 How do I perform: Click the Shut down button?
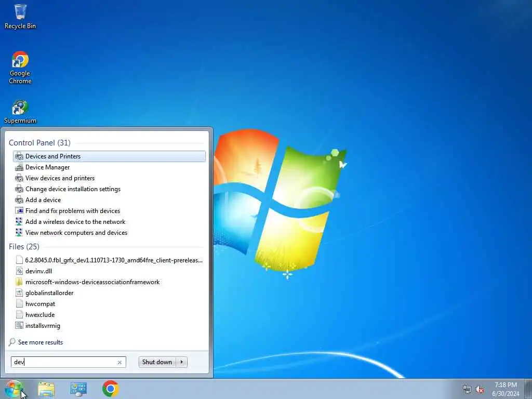(157, 362)
